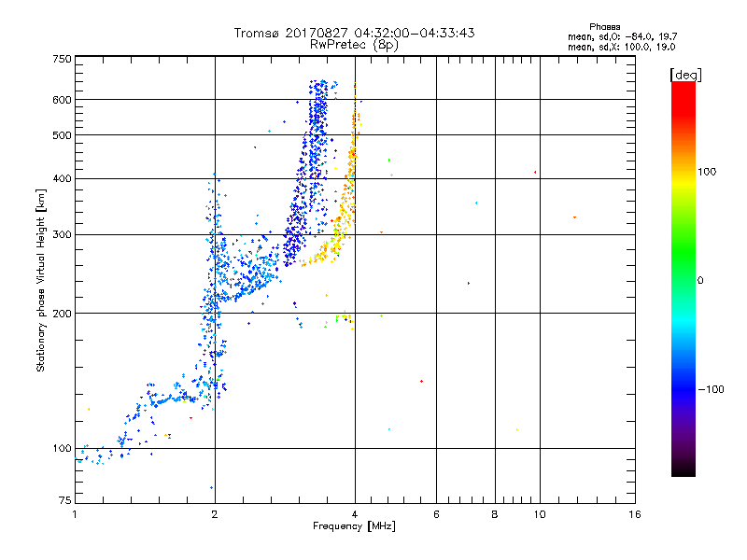Screen dimensions: 747x560
Task: Click the x-axis tick label '16'
Action: click(635, 514)
